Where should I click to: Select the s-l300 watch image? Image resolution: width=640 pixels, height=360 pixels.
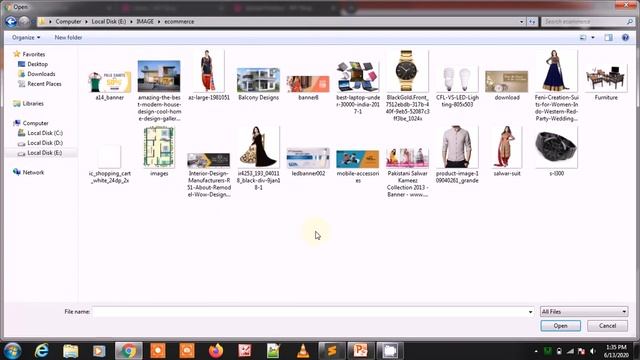(556, 151)
